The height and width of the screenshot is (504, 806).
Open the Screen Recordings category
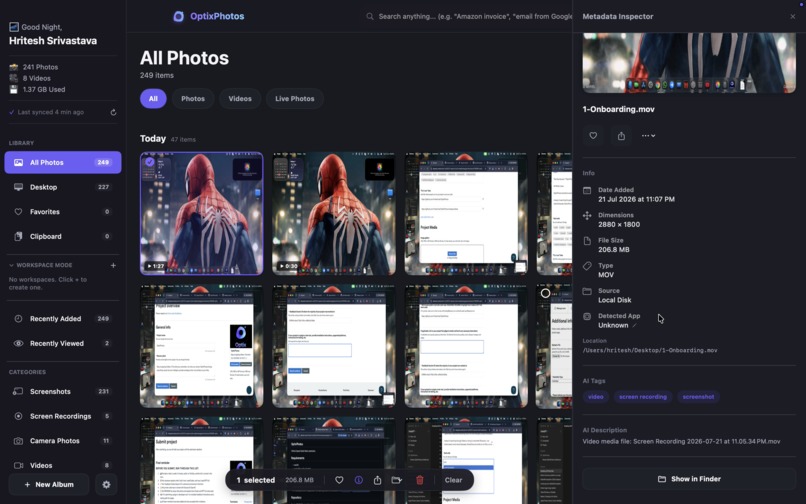coord(63,417)
